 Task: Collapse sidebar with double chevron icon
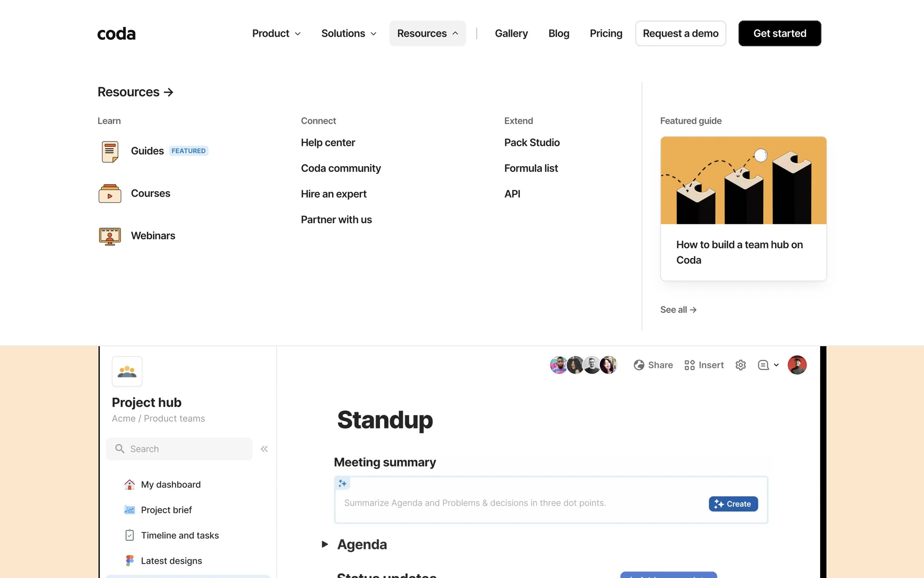coord(264,449)
